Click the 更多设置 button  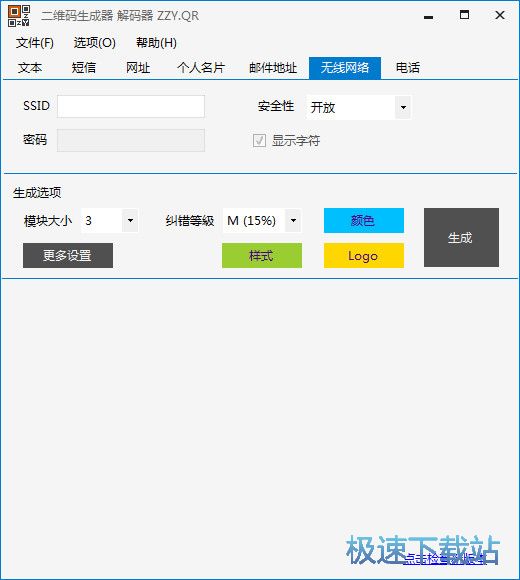[68, 256]
